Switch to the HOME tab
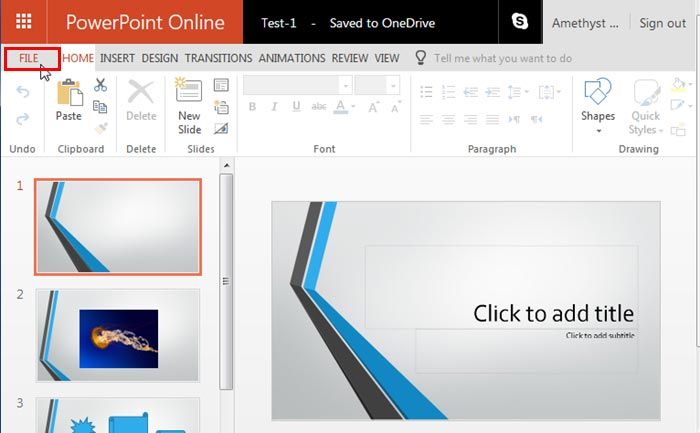The width and height of the screenshot is (700, 433). point(78,58)
